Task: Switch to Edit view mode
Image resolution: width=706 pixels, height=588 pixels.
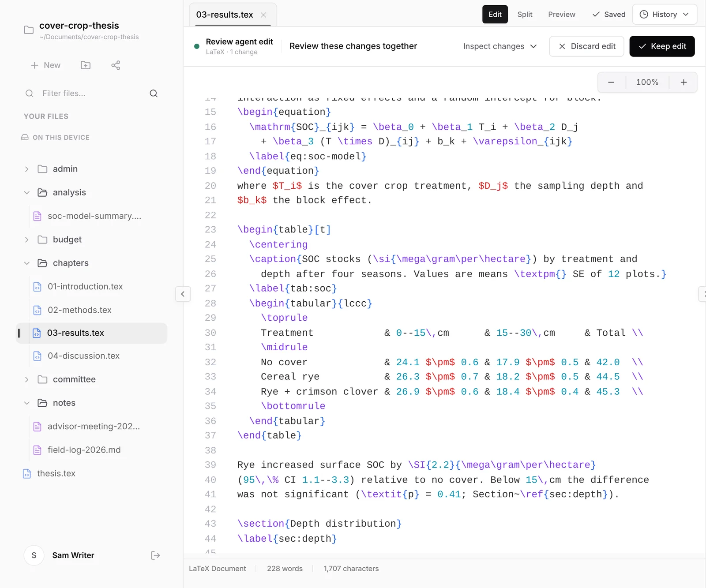Action: [x=495, y=15]
